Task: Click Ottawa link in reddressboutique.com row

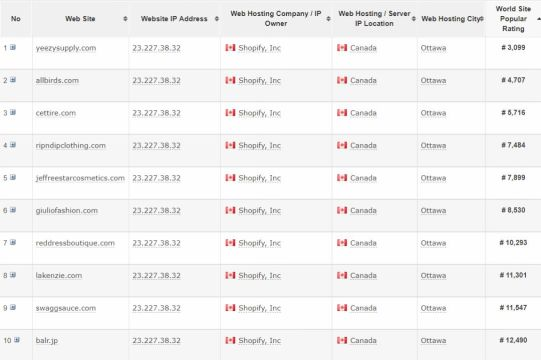Action: 433,243
